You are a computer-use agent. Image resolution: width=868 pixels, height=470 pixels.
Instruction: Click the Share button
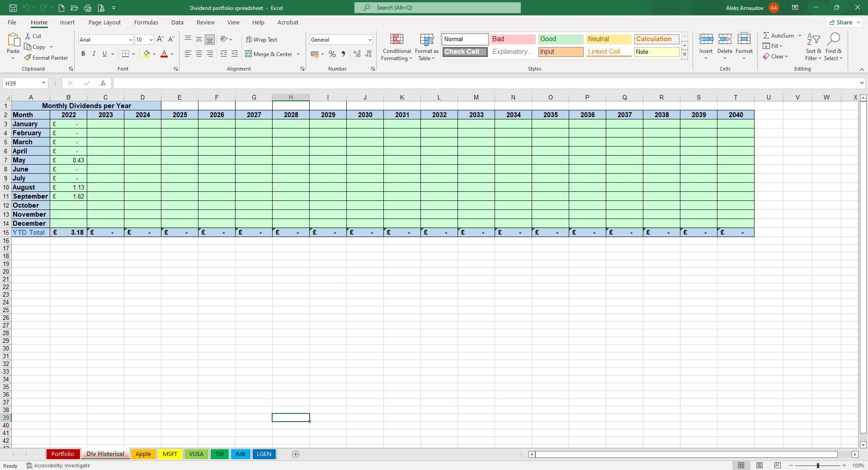pos(843,22)
